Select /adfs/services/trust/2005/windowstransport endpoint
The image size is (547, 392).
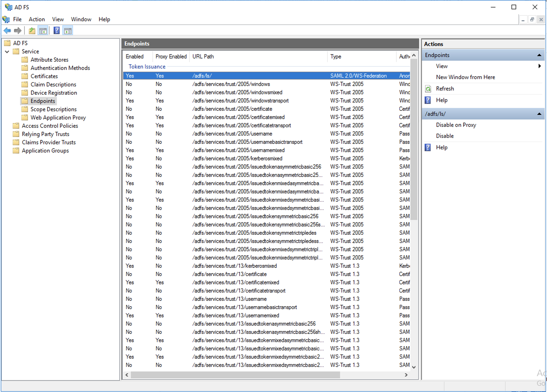coord(266,101)
